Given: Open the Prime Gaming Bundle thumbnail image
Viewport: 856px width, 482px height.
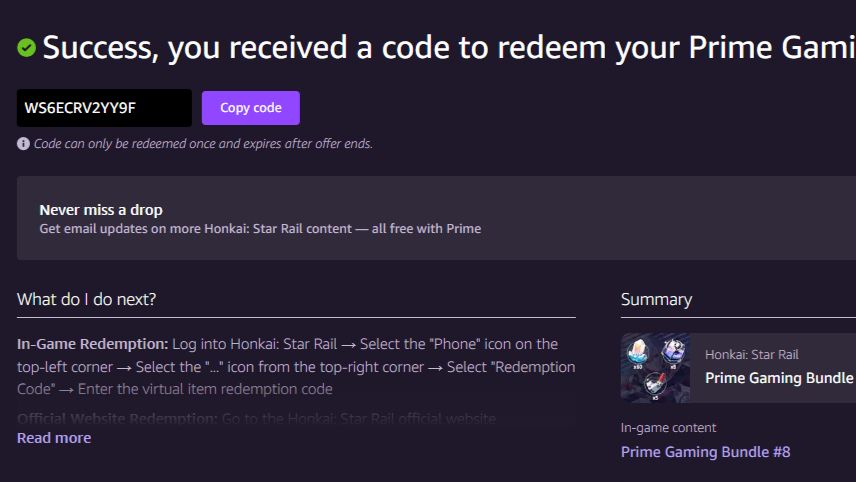Looking at the screenshot, I should tap(655, 367).
